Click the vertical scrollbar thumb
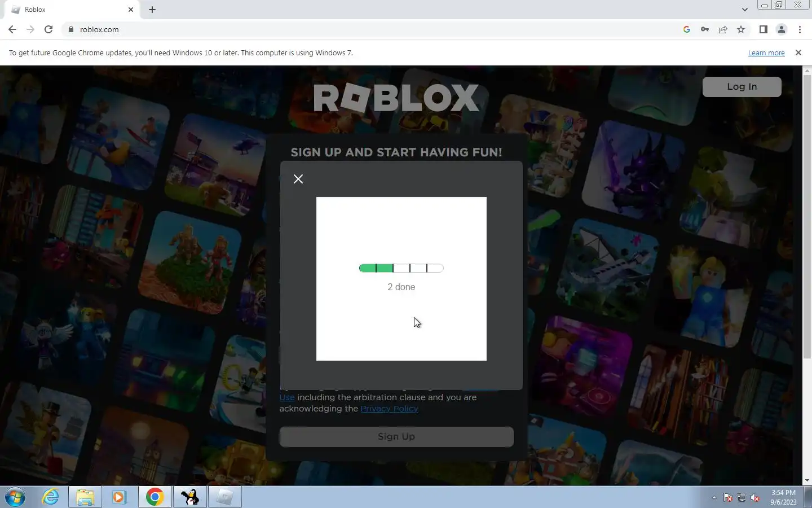This screenshot has height=508, width=812. tap(807, 216)
